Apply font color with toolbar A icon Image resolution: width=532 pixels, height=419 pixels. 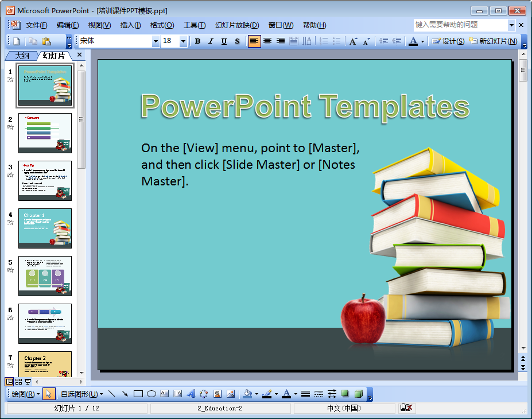tap(413, 41)
